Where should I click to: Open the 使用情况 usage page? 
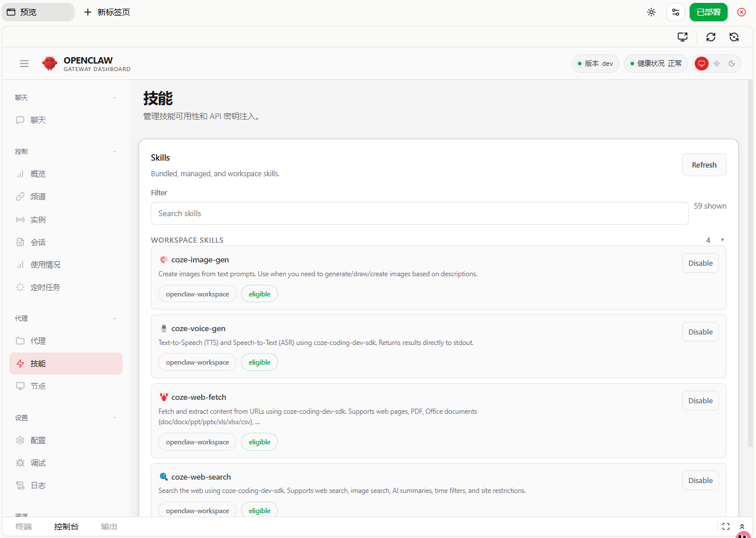66,265
